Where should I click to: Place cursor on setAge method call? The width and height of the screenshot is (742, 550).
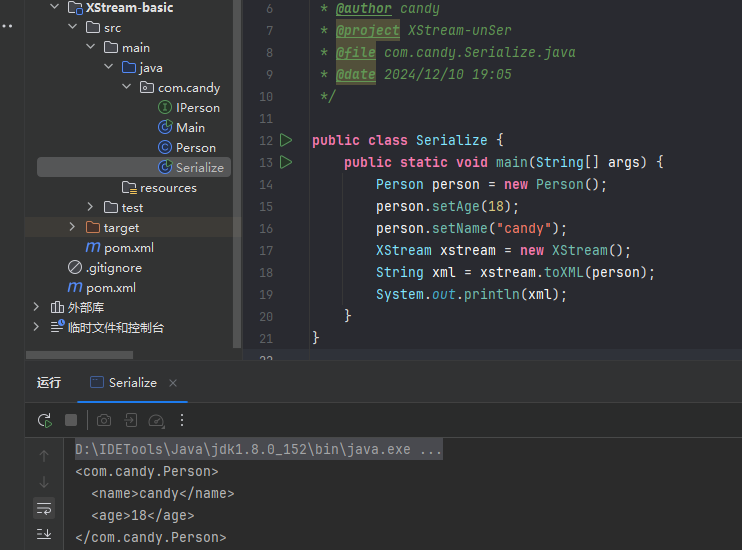456,206
